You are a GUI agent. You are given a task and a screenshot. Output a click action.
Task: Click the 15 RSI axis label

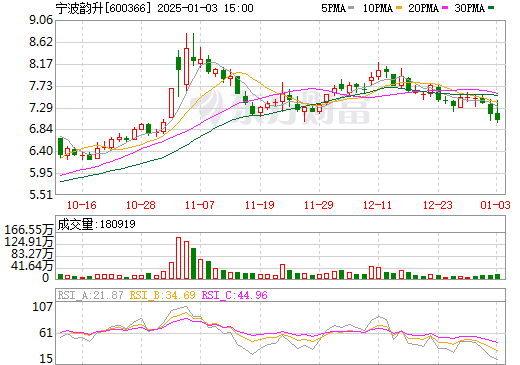point(46,359)
